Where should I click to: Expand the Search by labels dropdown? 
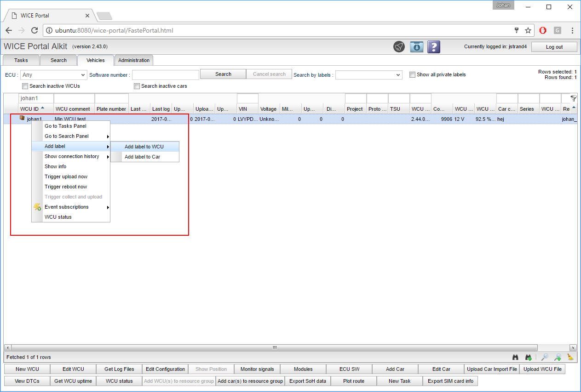tap(368, 75)
